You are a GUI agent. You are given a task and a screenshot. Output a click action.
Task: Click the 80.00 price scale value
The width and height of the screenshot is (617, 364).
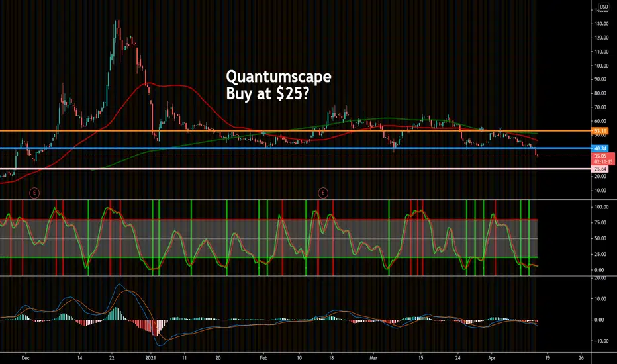pos(602,93)
